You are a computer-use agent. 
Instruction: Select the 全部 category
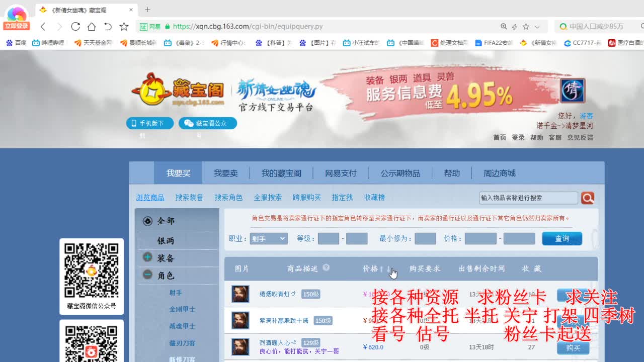166,221
